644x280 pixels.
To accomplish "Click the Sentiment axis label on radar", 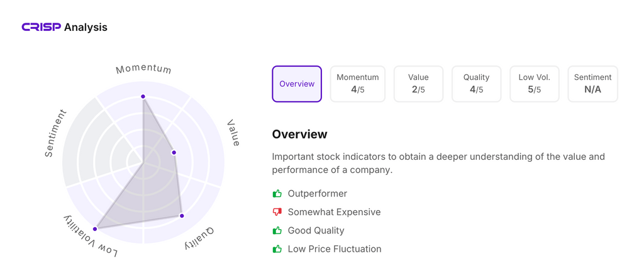I will pyautogui.click(x=55, y=133).
